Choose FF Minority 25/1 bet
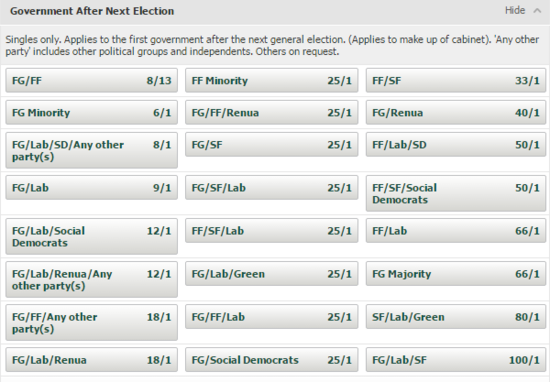The height and width of the screenshot is (382, 550). (x=271, y=81)
